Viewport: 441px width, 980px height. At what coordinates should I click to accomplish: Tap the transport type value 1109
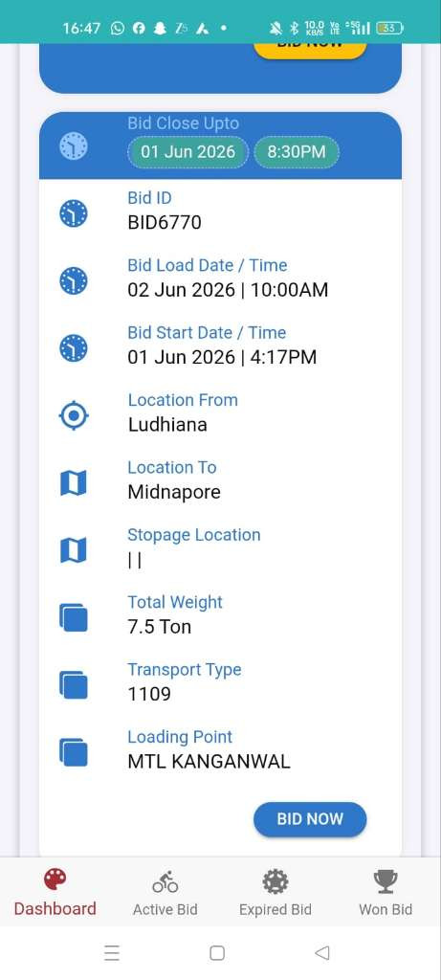[148, 695]
